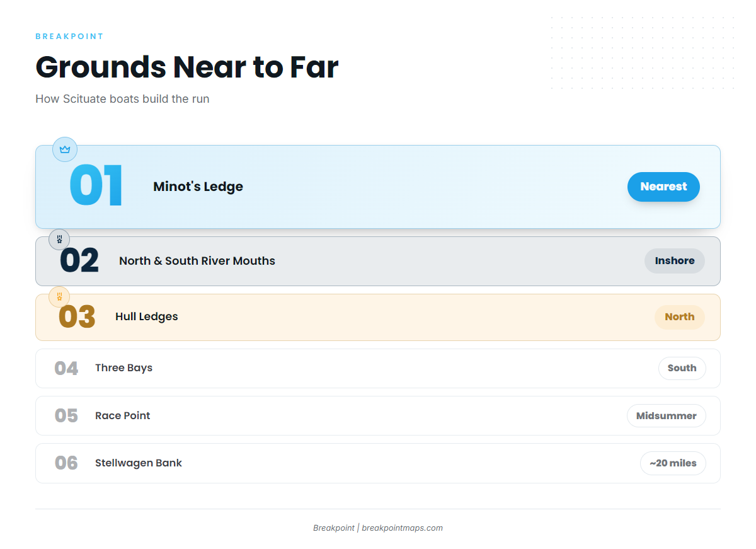Click the "Grounds Near to Far" heading

coord(187,67)
